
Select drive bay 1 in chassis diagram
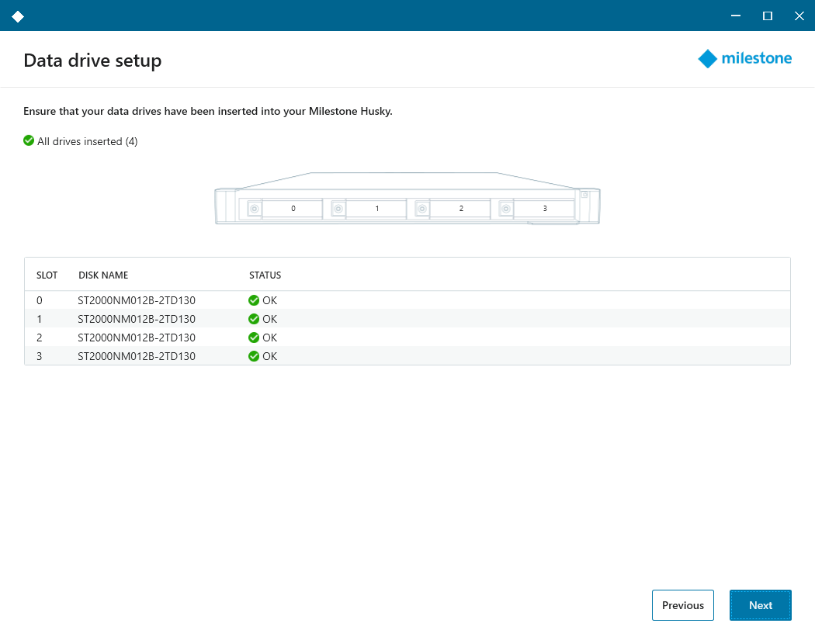376,209
